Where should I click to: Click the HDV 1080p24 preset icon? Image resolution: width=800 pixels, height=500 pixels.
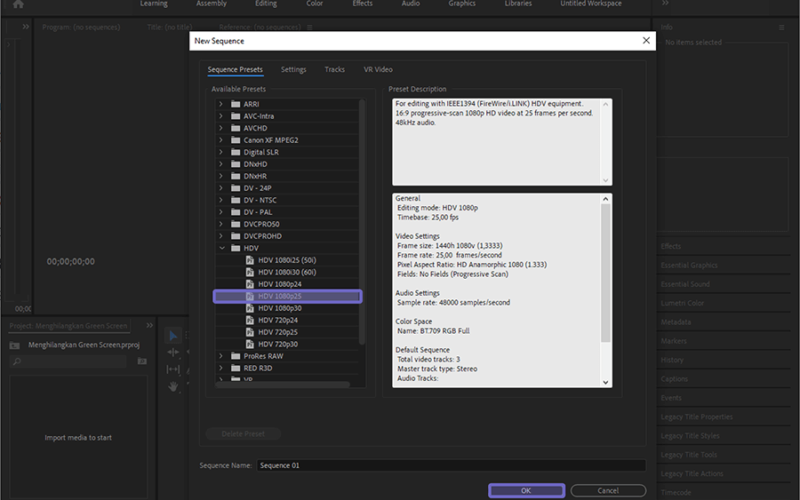pyautogui.click(x=249, y=284)
